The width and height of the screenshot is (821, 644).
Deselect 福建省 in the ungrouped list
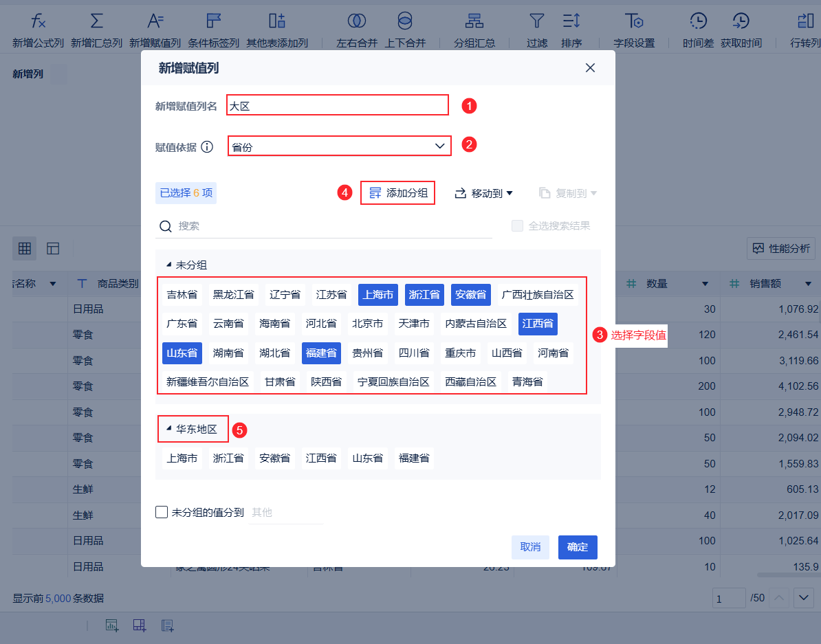(322, 353)
